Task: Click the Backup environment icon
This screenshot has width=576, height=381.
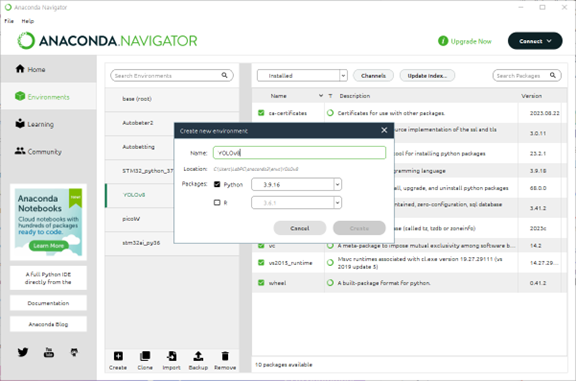Action: coord(198,356)
